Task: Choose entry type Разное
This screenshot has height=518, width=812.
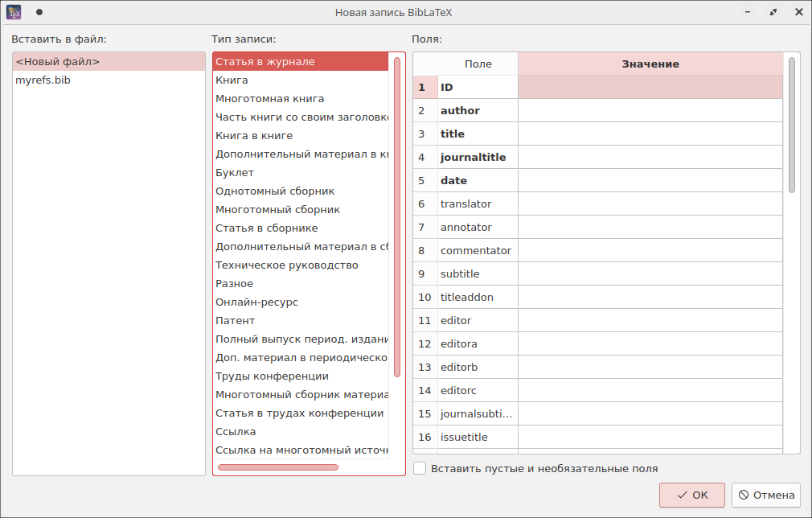Action: click(x=301, y=284)
